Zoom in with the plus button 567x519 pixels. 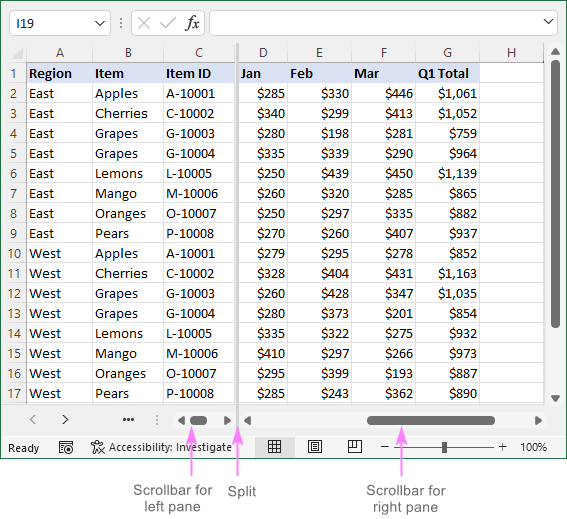(x=503, y=447)
